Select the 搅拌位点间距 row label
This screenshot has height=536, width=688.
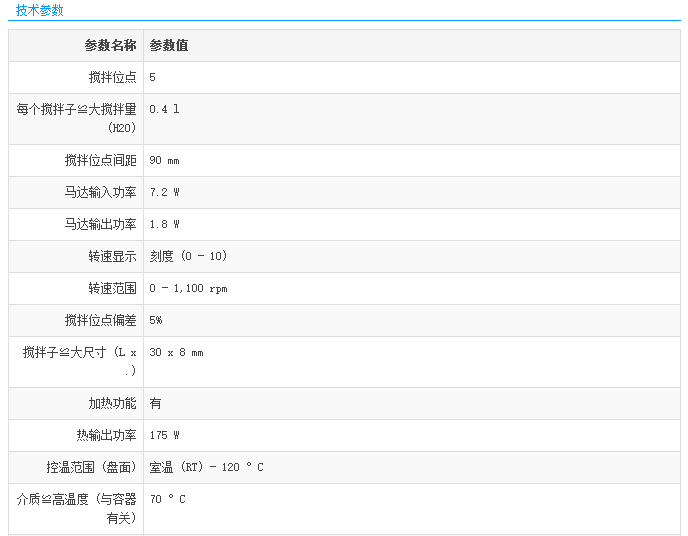[x=100, y=161]
